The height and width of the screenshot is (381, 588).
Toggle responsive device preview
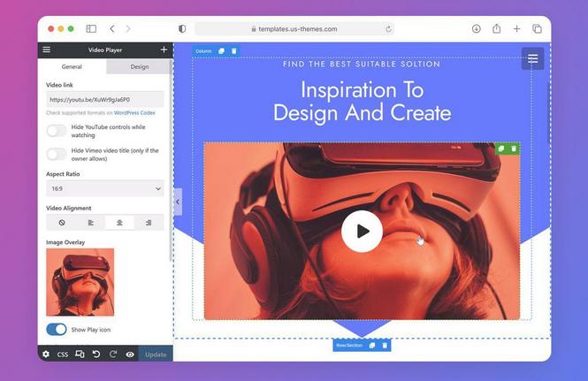(80, 354)
